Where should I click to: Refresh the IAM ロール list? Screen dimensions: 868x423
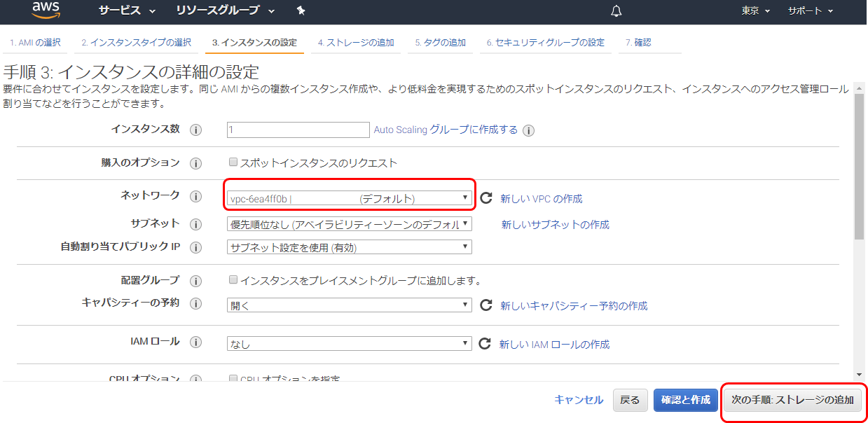point(485,343)
